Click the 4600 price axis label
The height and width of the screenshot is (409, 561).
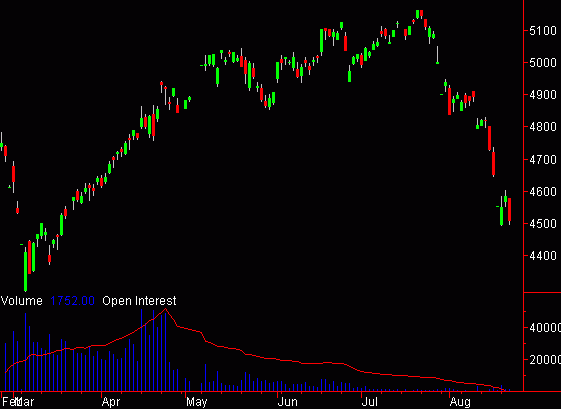543,191
